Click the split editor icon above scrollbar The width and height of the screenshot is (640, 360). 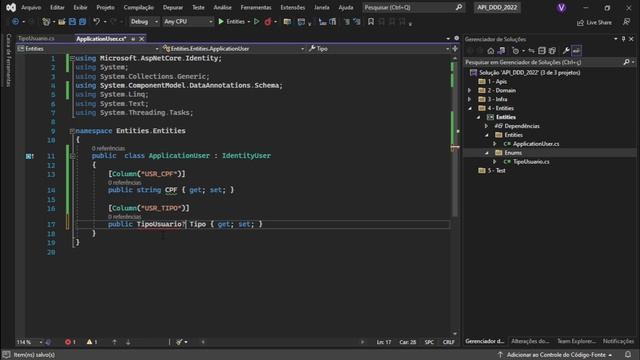pos(455,49)
